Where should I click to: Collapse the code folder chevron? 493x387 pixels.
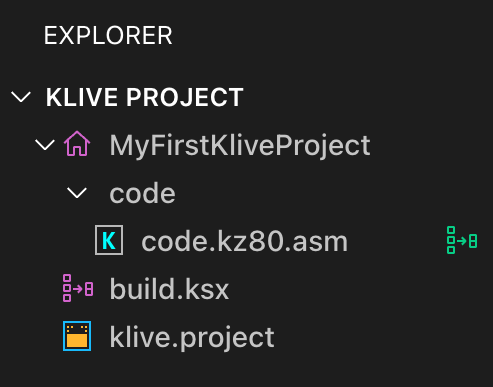[77, 193]
